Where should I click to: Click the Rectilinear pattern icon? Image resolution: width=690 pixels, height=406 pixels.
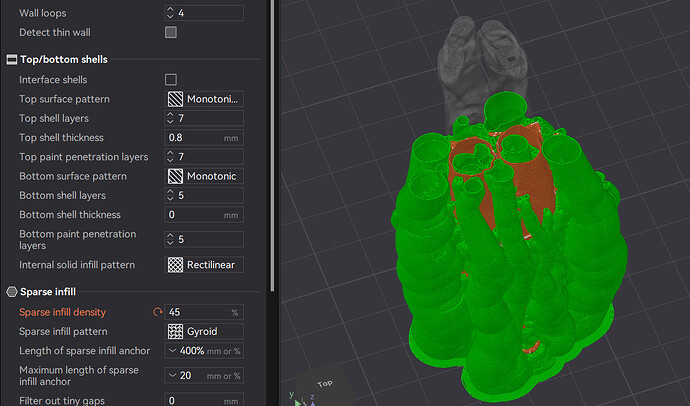175,265
